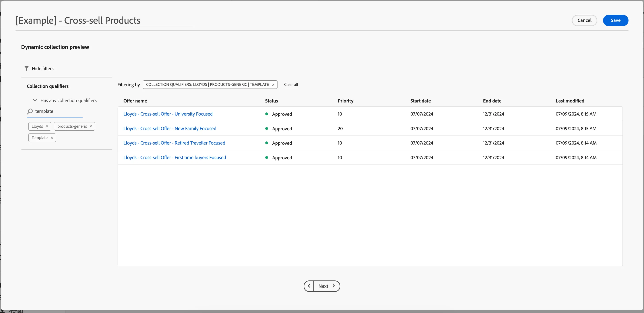Open University Focused offer
This screenshot has height=313, width=644.
tap(168, 114)
